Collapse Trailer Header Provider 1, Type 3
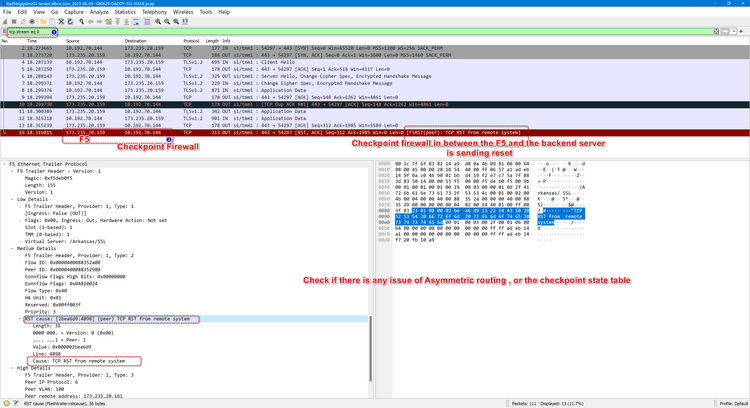Image resolution: width=750 pixels, height=408 pixels. pyautogui.click(x=20, y=375)
